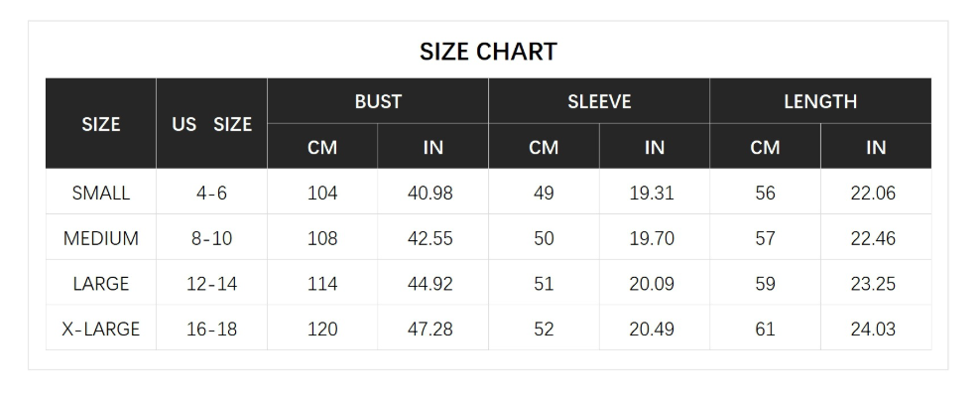Screen dimensions: 980x399
Task: Select the 40.98 bust inches value
Action: tap(430, 193)
